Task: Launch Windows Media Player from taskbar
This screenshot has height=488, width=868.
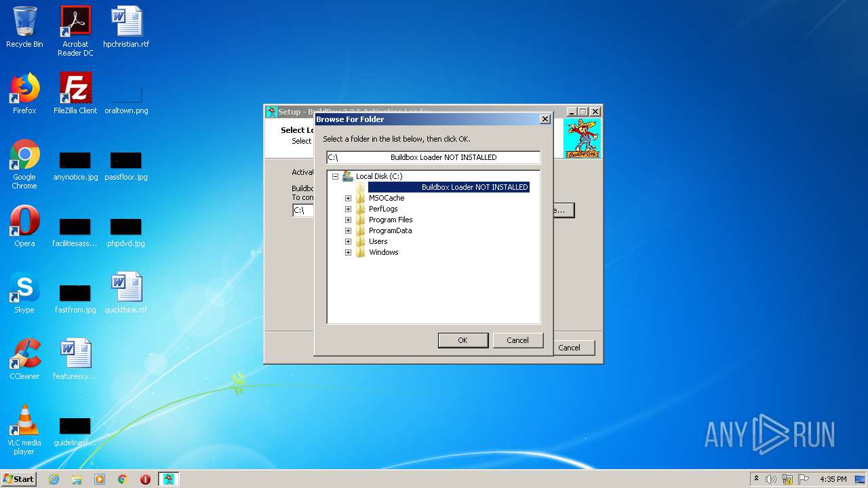Action: point(100,479)
